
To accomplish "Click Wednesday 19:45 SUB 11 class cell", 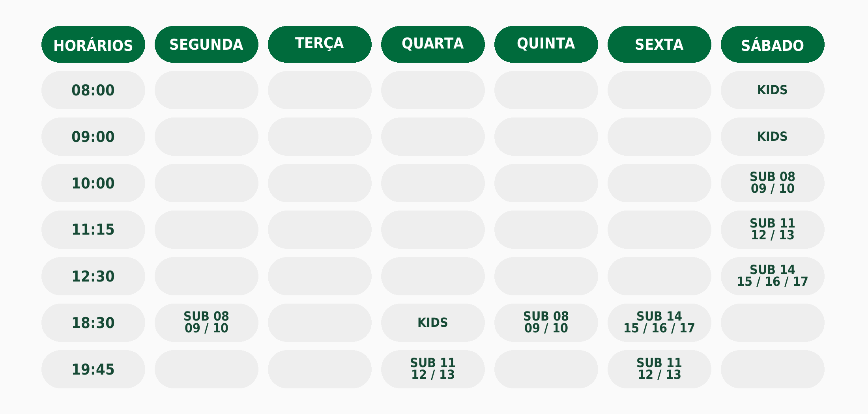I will (x=433, y=369).
